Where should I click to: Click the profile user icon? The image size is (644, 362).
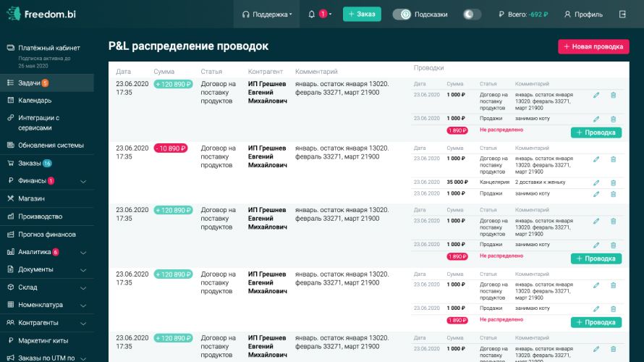567,14
